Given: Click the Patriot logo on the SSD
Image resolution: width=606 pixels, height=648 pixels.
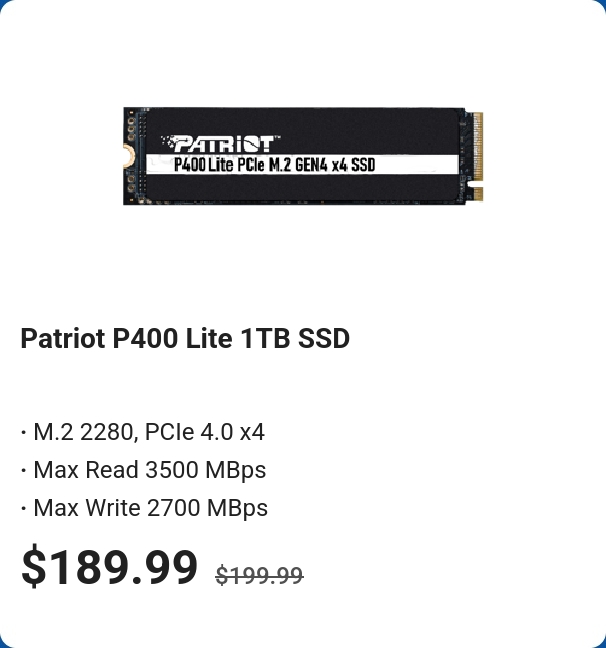Looking at the screenshot, I should (x=220, y=143).
